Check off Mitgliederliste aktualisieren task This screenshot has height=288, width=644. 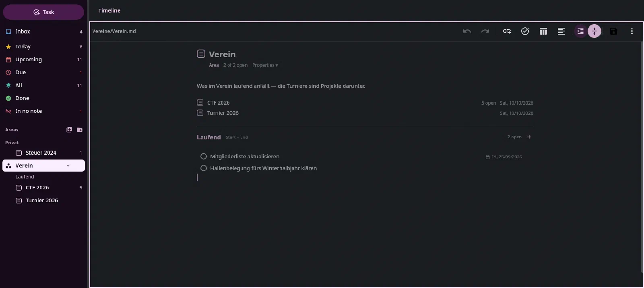tap(204, 156)
